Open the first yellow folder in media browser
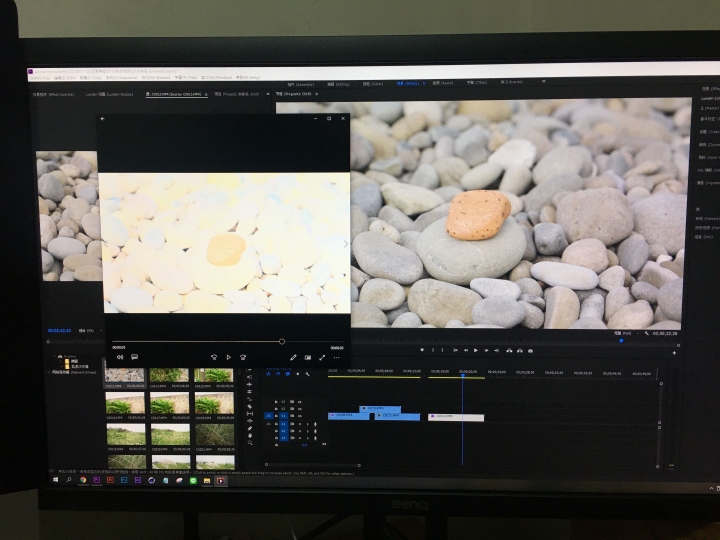The width and height of the screenshot is (720, 540). pyautogui.click(x=67, y=361)
